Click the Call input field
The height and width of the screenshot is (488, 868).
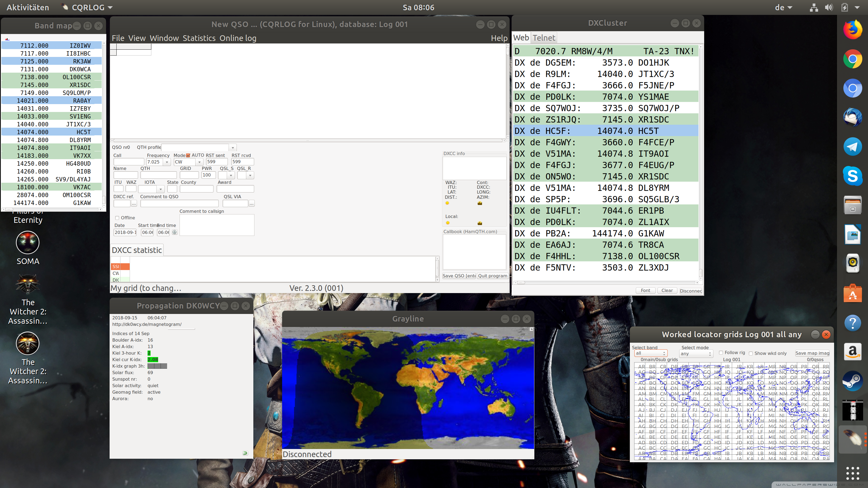[x=128, y=162]
